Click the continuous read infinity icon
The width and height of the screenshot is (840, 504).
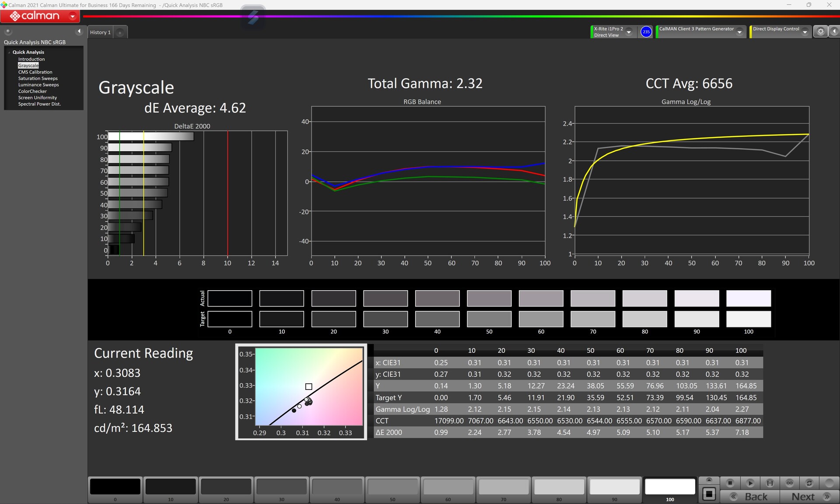[789, 483]
